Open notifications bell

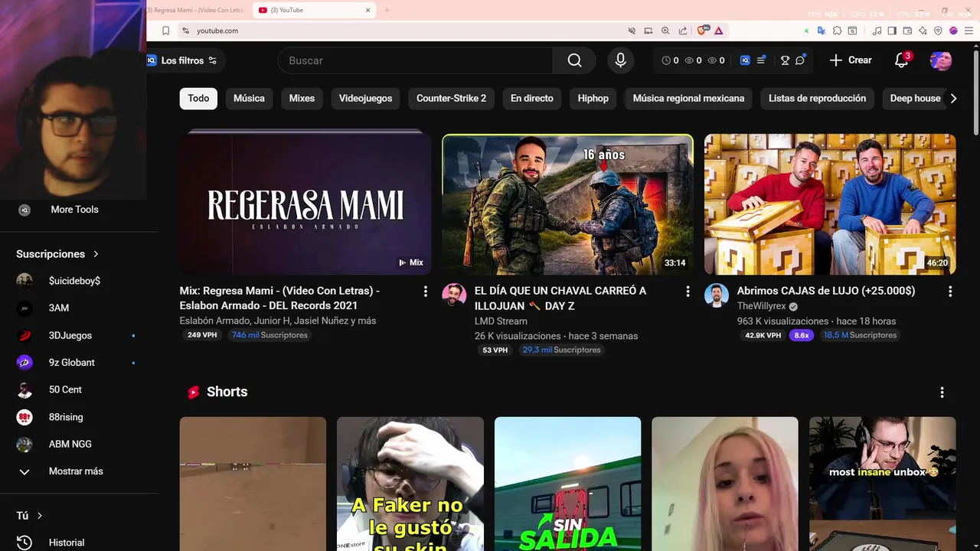point(901,60)
